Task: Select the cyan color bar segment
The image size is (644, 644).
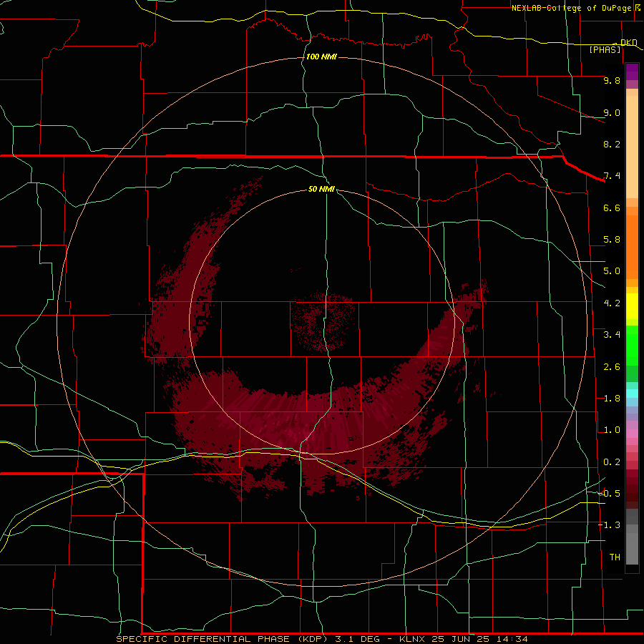Action: click(x=632, y=394)
